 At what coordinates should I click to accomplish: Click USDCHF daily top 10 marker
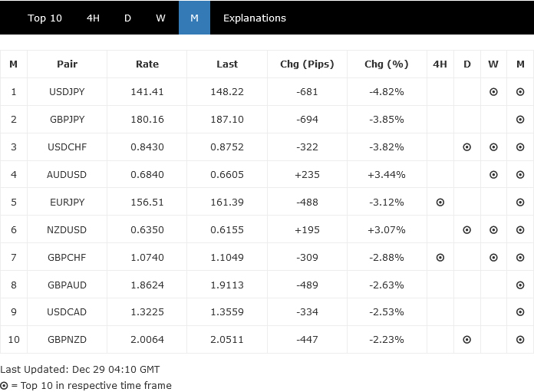pyautogui.click(x=466, y=147)
